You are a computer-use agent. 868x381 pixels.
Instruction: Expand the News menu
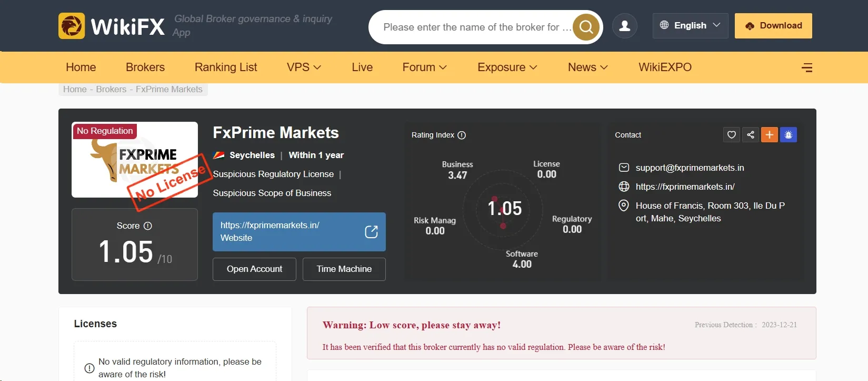tap(587, 67)
